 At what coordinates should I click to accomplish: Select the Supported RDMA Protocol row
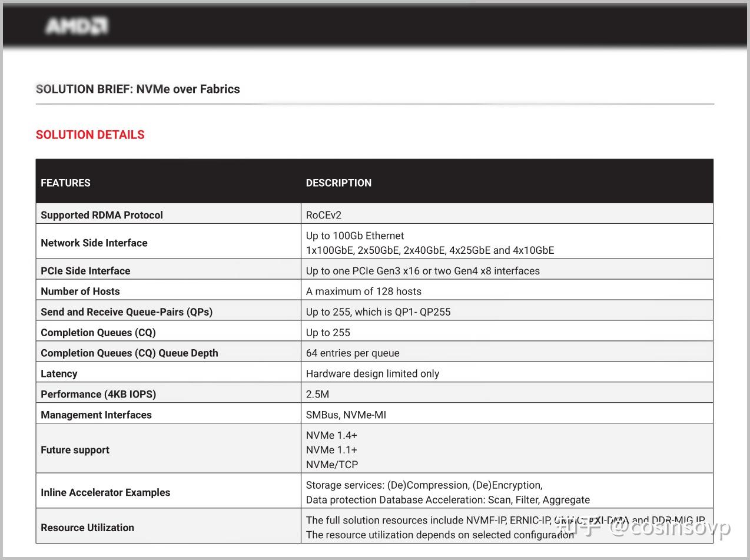click(x=102, y=214)
